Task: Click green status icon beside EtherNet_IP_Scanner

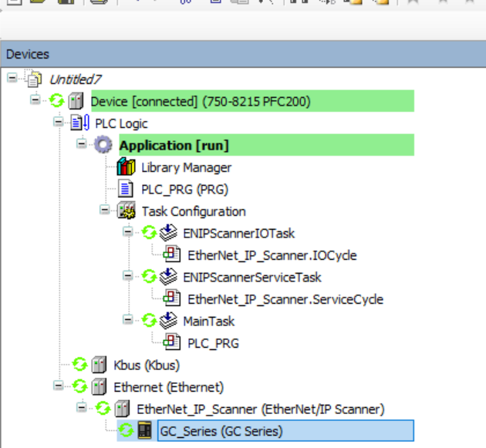Action: [103, 408]
